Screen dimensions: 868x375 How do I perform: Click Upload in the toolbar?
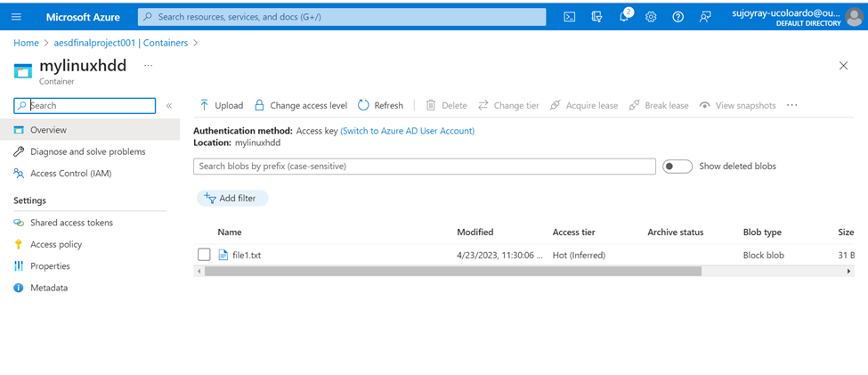pyautogui.click(x=222, y=105)
